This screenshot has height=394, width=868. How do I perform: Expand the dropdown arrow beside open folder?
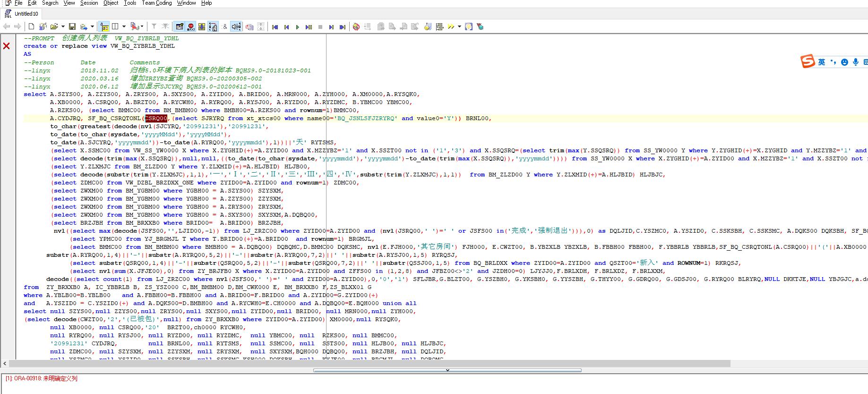(x=63, y=26)
